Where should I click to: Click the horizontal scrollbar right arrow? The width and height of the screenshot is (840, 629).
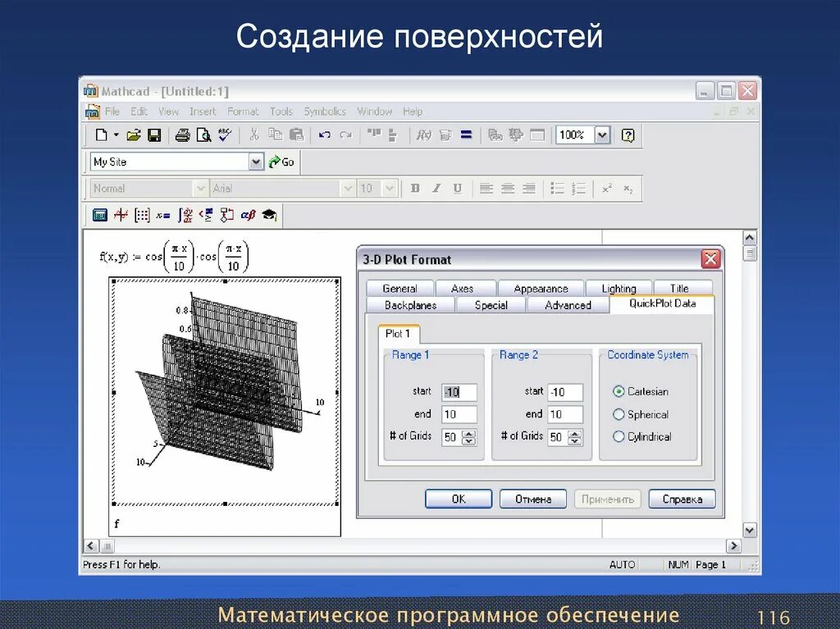tap(733, 546)
